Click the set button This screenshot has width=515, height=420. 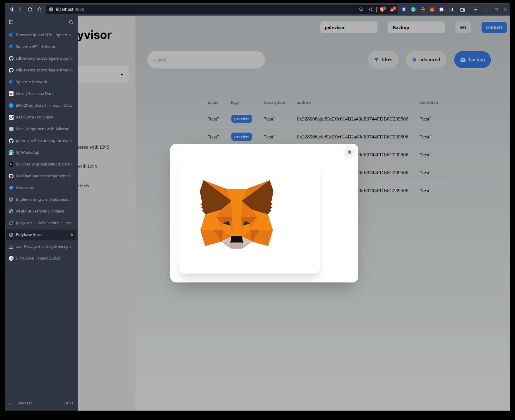pyautogui.click(x=463, y=27)
